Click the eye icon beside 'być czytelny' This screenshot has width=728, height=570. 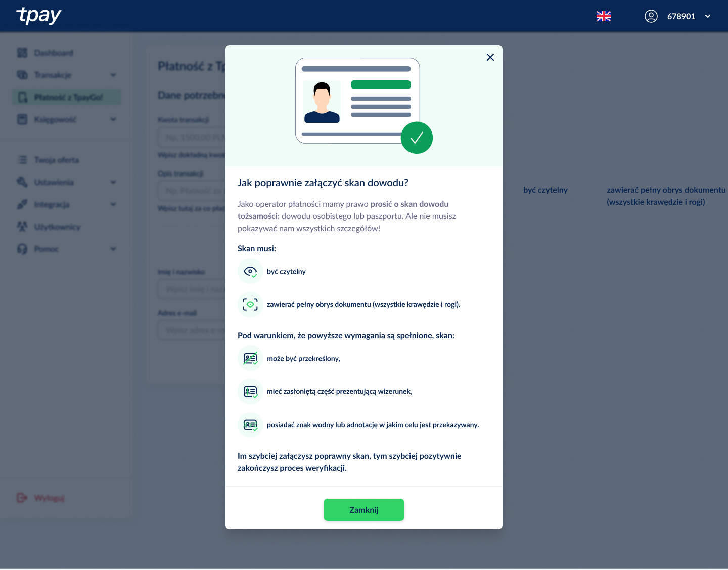click(250, 272)
